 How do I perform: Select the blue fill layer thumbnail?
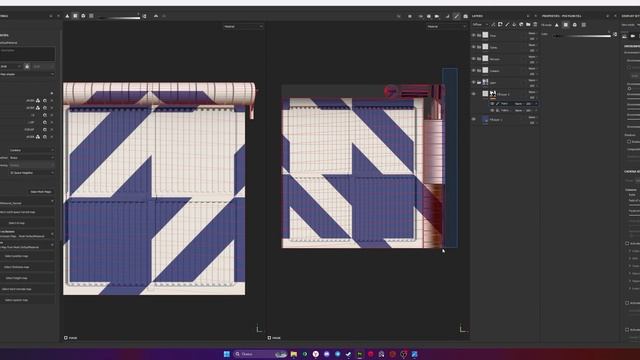tap(485, 120)
